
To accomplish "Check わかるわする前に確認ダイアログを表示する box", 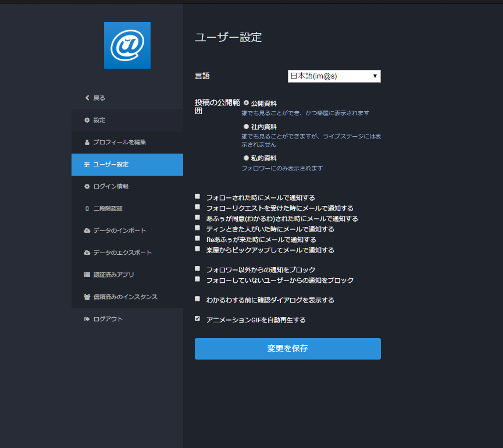I will pos(198,299).
